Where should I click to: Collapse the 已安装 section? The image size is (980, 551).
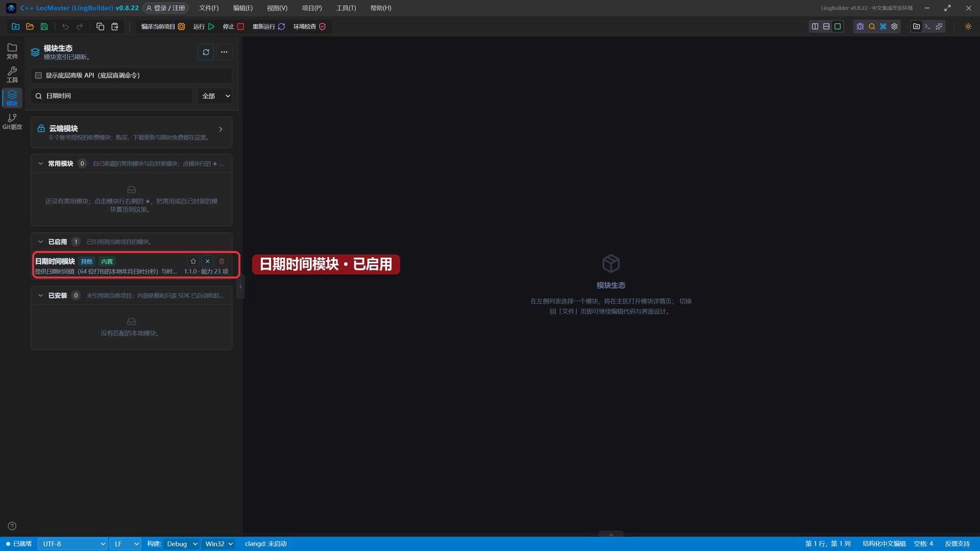tap(40, 295)
